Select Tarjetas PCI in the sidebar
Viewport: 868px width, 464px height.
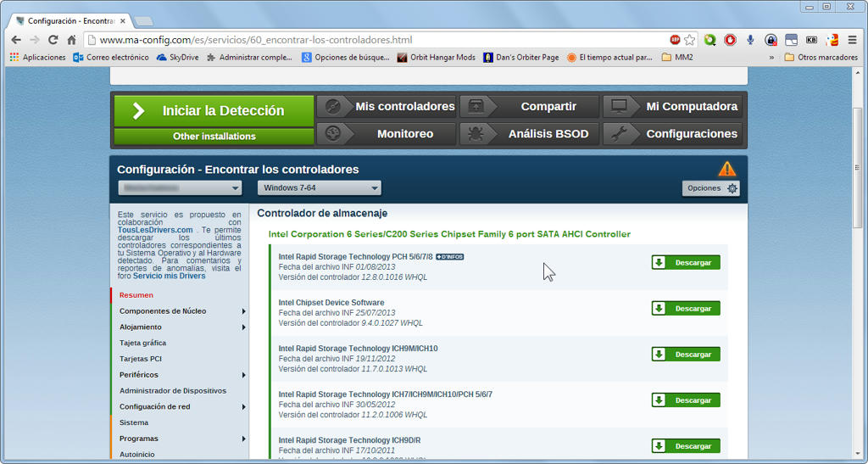point(141,359)
